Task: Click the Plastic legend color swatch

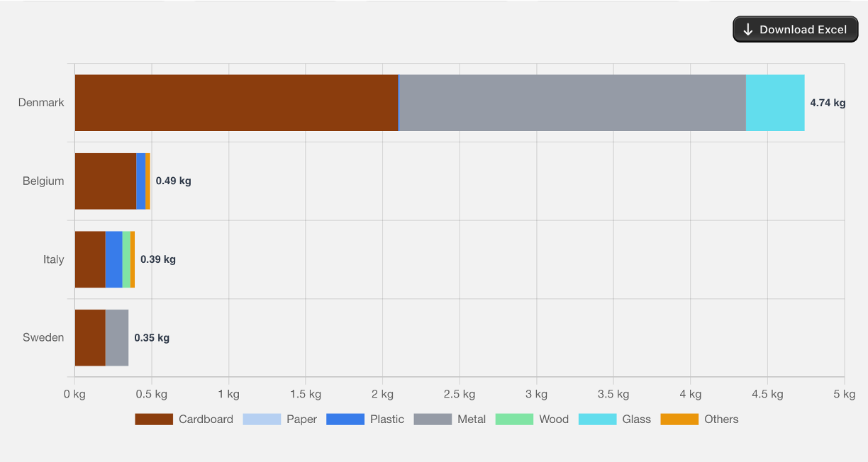Action: (x=345, y=419)
